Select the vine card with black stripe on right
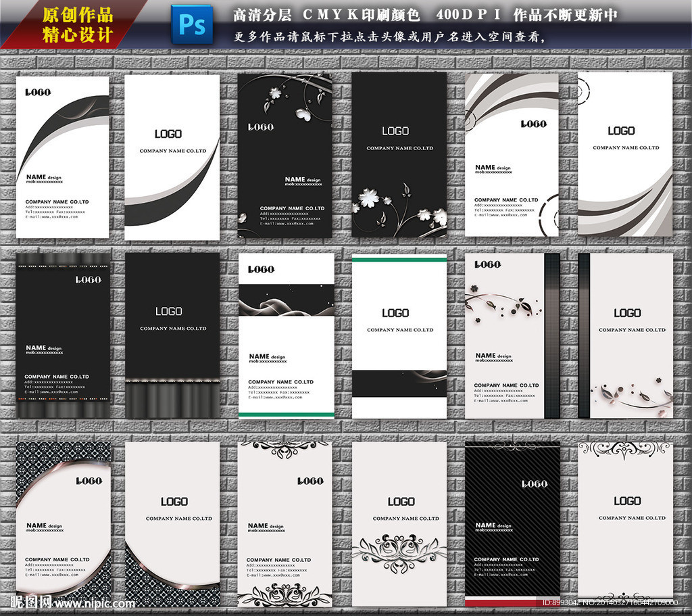 point(512,336)
